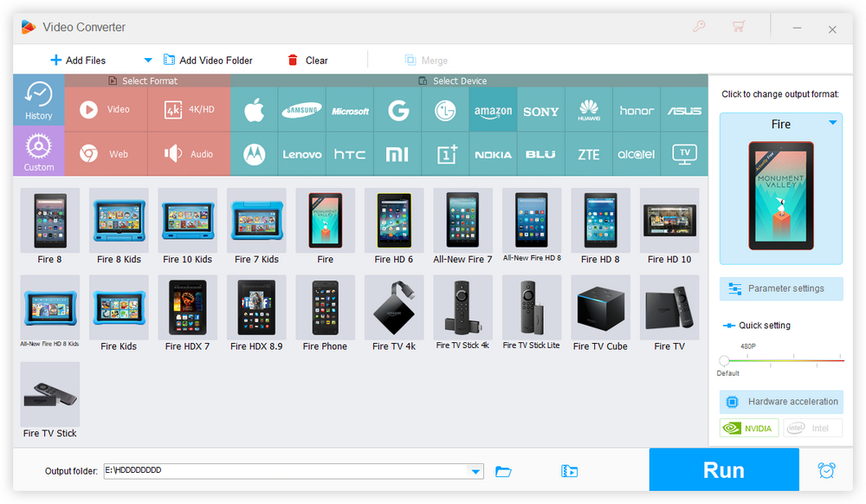The image size is (866, 504).
Task: Select the Web format category
Action: 106,154
